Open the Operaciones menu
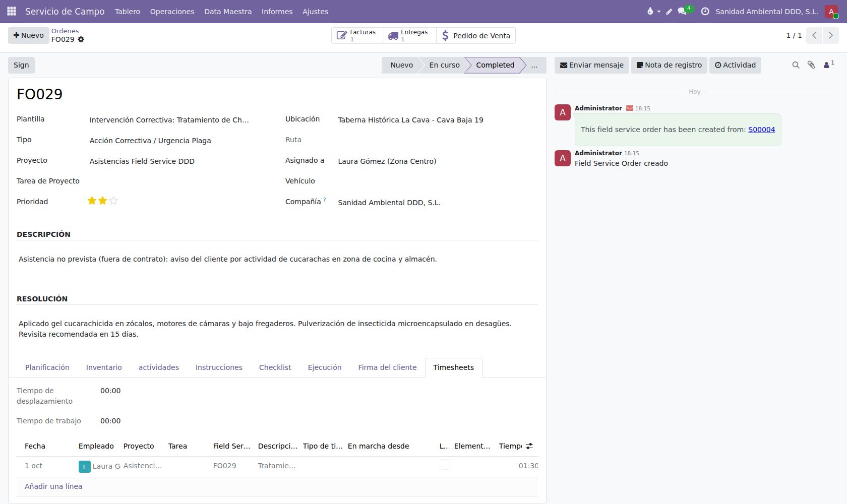This screenshot has height=504, width=847. [172, 11]
